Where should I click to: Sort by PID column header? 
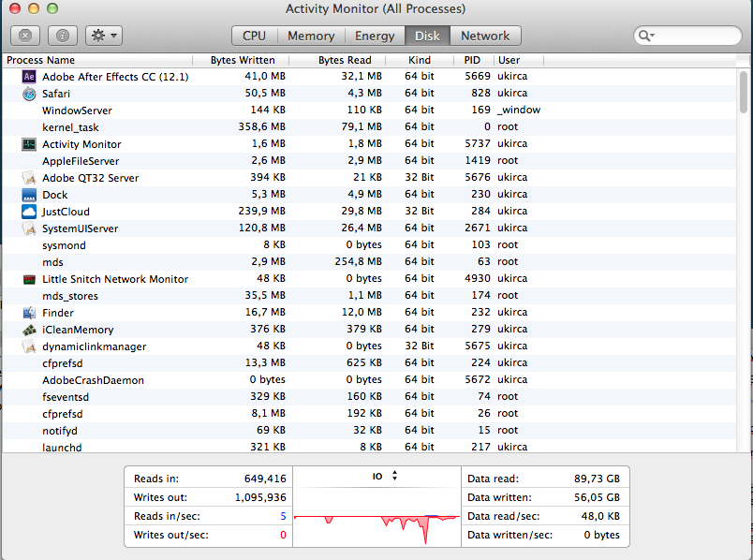[474, 60]
